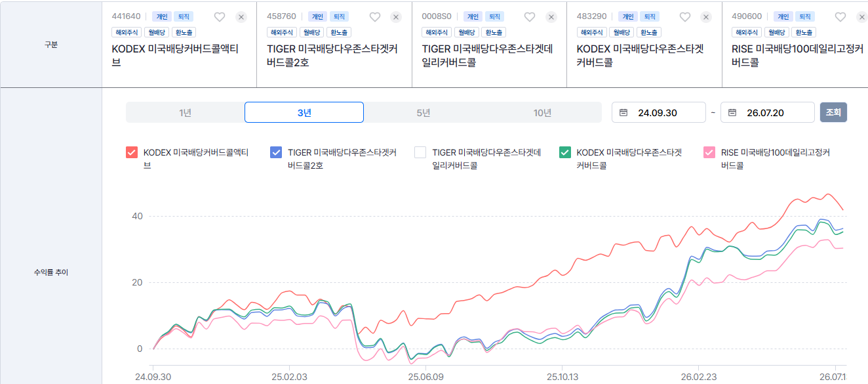Uncheck KODEX 미국배당커버드콜액티브 chart series

tap(132, 152)
